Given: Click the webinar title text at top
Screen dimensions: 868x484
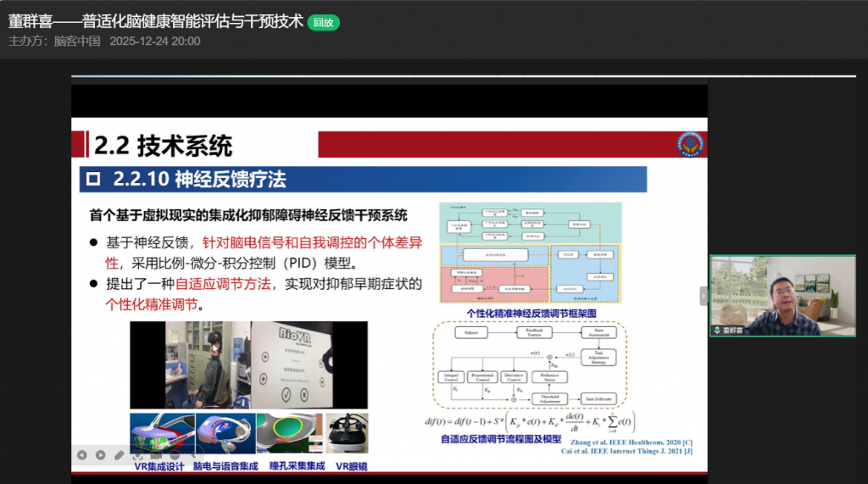Looking at the screenshot, I should point(156,21).
